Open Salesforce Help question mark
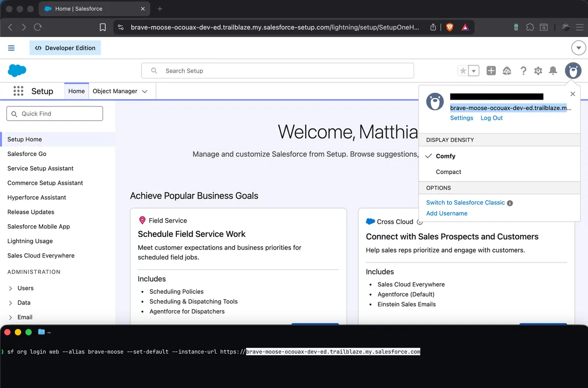 click(523, 71)
